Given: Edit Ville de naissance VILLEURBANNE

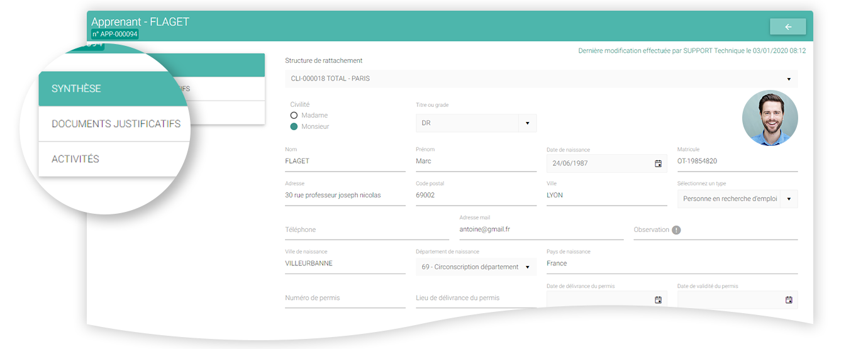Looking at the screenshot, I should click(345, 264).
